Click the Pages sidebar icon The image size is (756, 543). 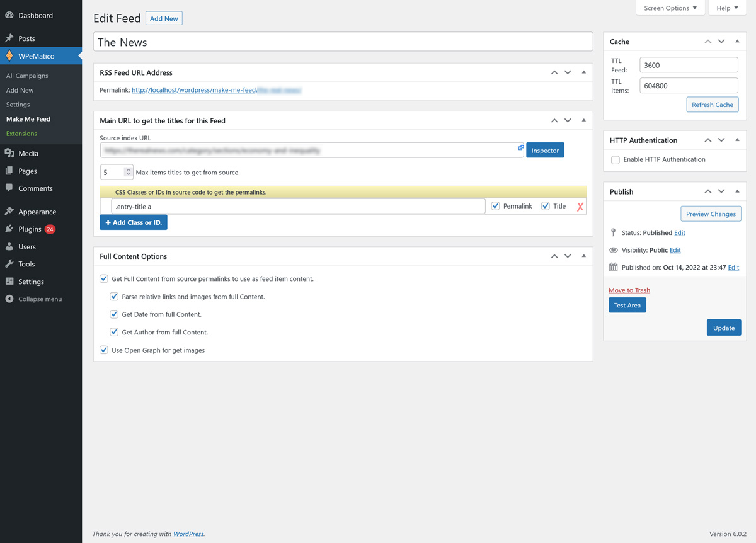[x=9, y=171]
